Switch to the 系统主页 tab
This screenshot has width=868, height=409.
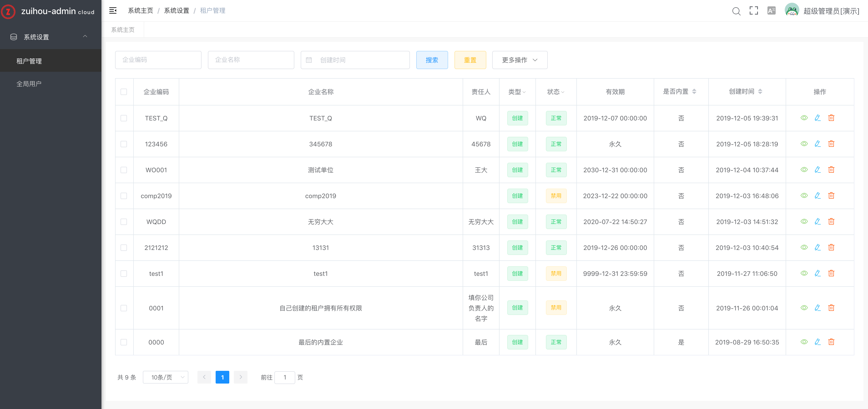[123, 30]
